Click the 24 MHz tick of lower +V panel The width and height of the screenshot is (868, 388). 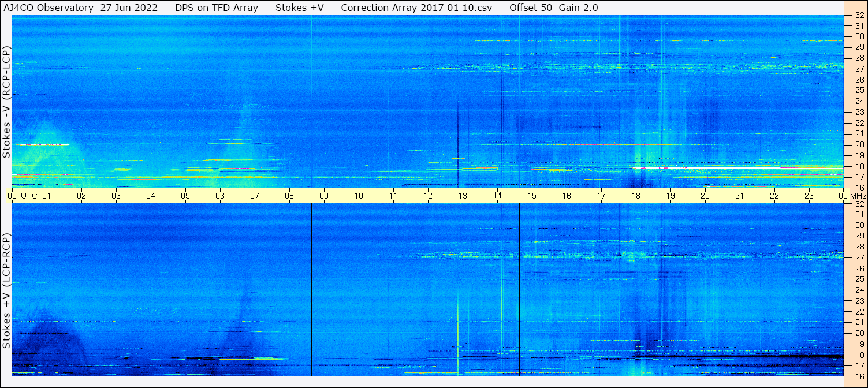[859, 290]
